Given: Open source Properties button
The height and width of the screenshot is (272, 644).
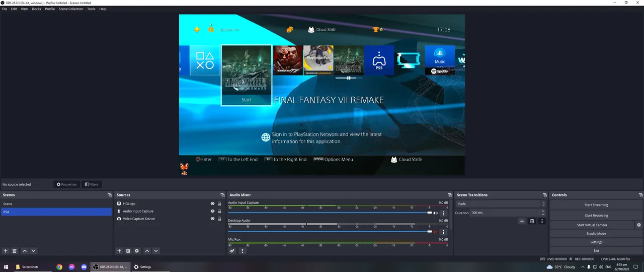Looking at the screenshot, I should pyautogui.click(x=67, y=184).
